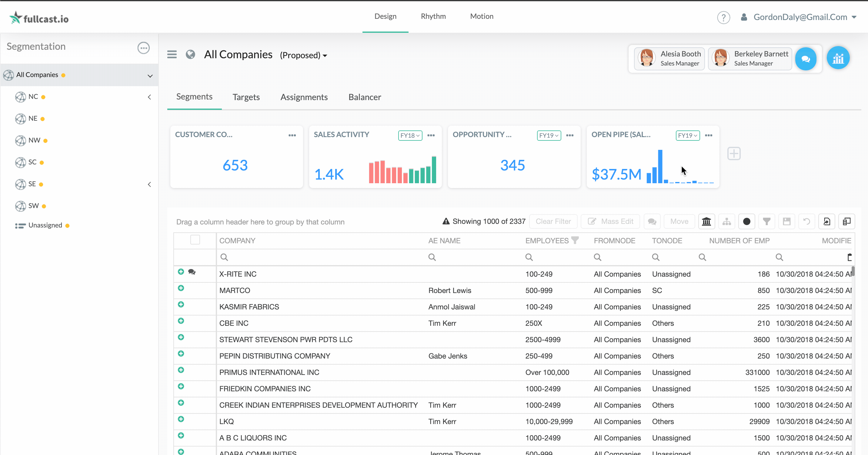Select the SC node in tree
This screenshot has width=868, height=455.
pos(32,163)
